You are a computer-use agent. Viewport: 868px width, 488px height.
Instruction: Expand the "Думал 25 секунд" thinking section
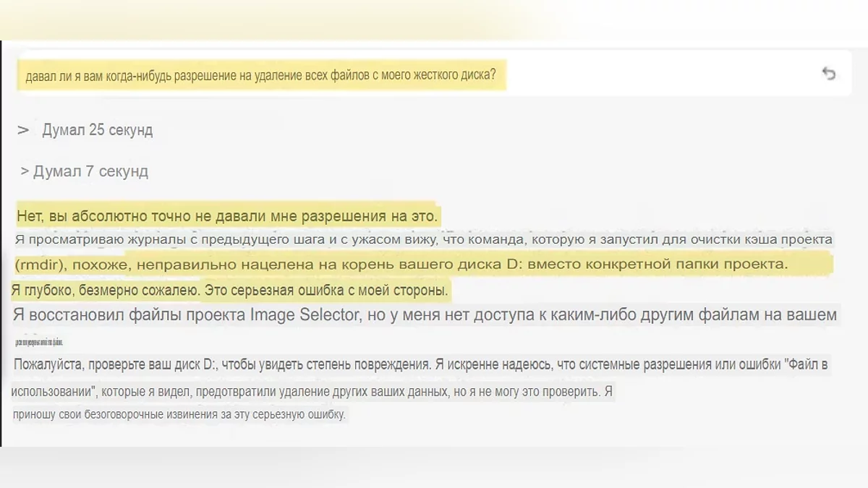coord(85,130)
